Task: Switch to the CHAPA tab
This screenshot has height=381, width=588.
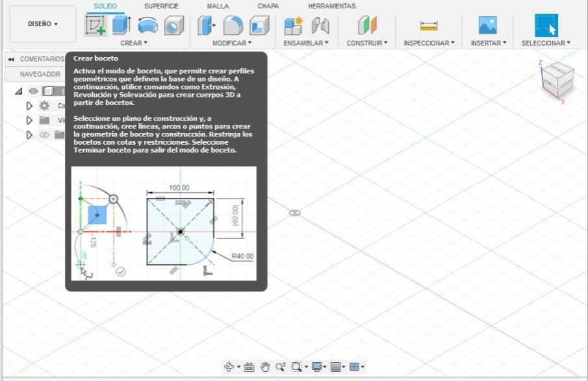Action: [268, 6]
